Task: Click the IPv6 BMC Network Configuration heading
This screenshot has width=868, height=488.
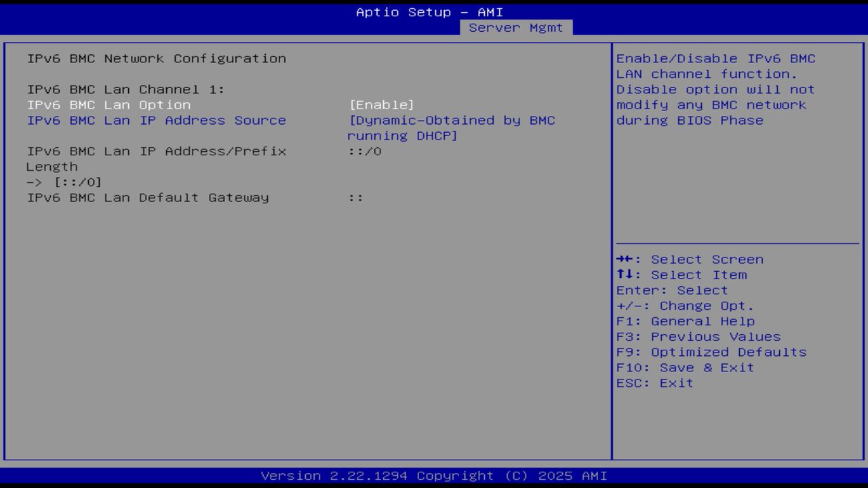Action: click(156, 58)
